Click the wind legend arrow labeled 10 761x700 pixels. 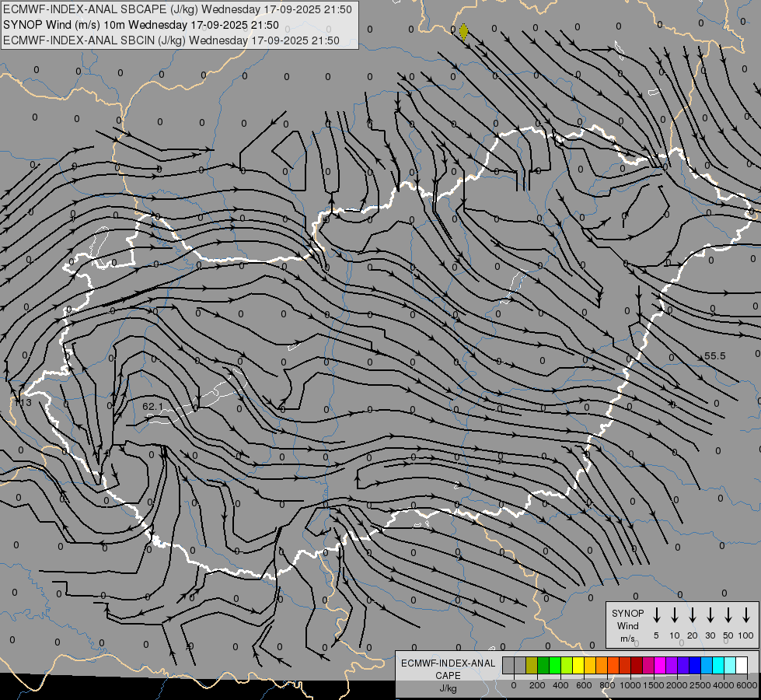point(675,615)
